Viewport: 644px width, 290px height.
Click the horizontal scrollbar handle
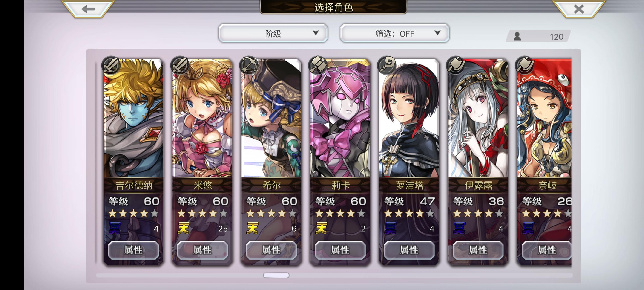[x=276, y=275]
